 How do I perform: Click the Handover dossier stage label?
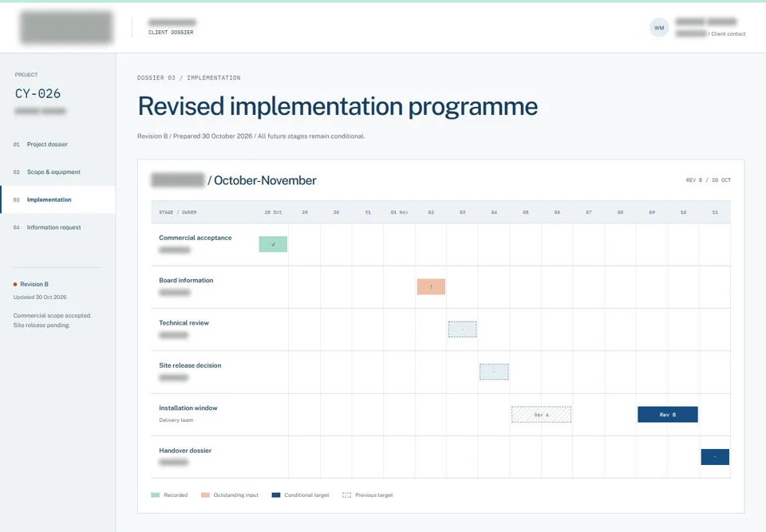[185, 451]
